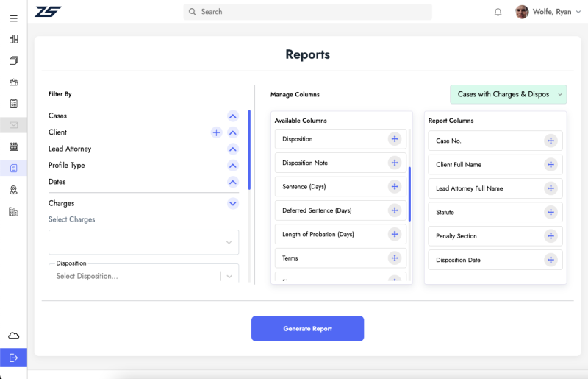Open the dashboard grid icon in sidebar
The height and width of the screenshot is (379, 588).
point(13,39)
